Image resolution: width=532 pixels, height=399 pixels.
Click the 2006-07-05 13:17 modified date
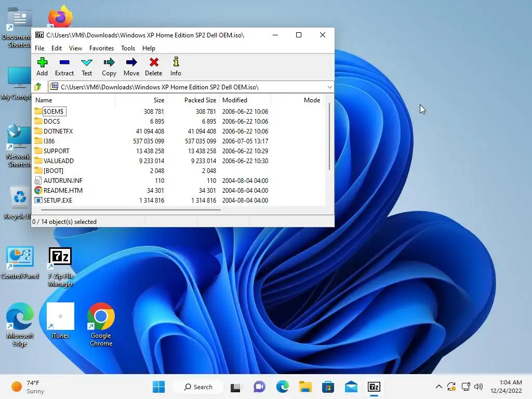pos(245,141)
